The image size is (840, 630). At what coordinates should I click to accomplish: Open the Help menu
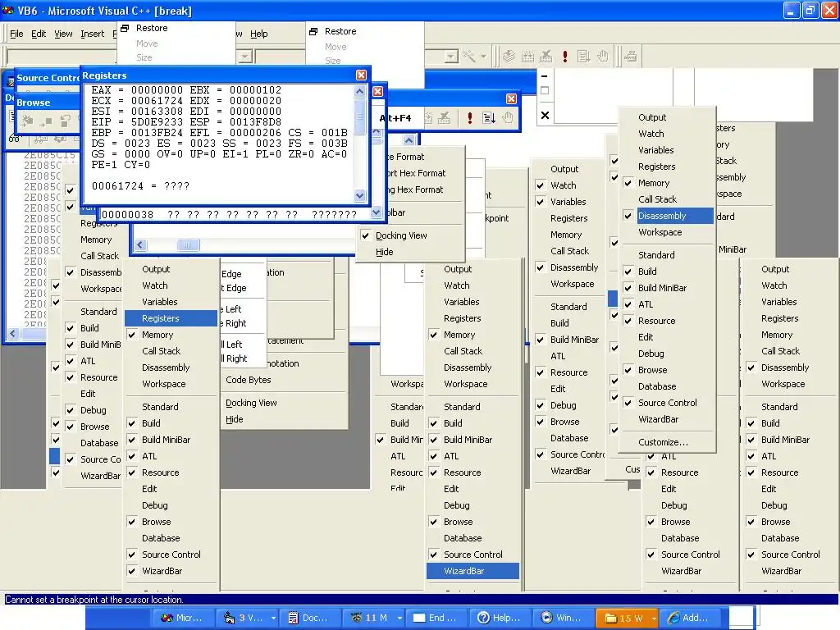coord(258,34)
